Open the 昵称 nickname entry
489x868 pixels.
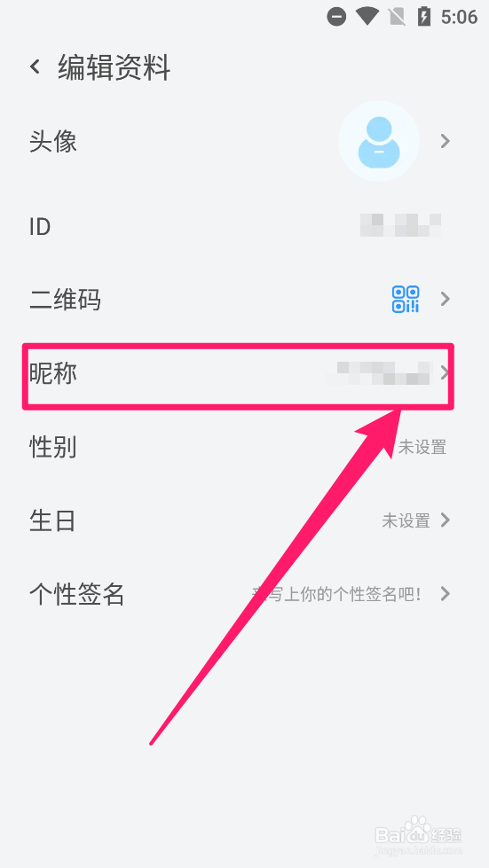tap(238, 375)
